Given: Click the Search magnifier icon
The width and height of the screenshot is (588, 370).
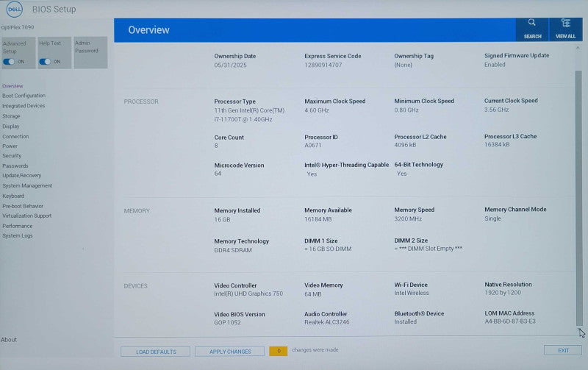Looking at the screenshot, I should [x=531, y=23].
